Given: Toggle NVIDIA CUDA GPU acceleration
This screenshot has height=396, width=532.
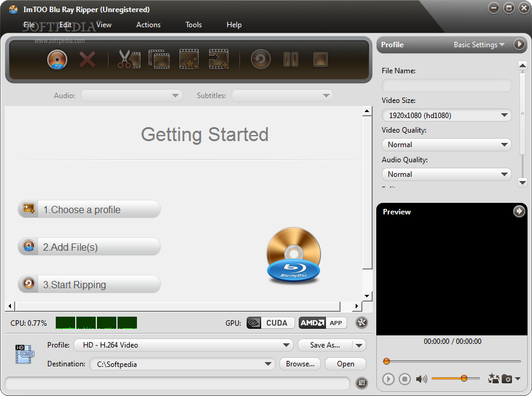Looking at the screenshot, I should point(271,323).
